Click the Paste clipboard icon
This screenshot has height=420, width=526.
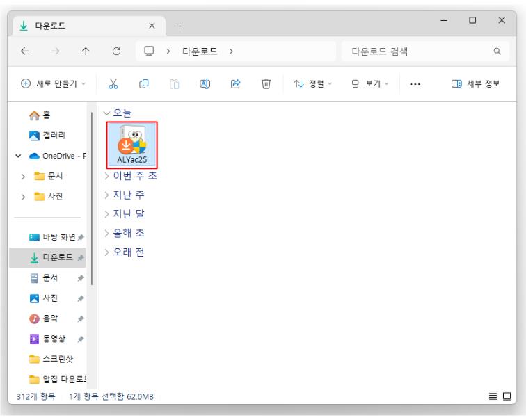point(174,83)
